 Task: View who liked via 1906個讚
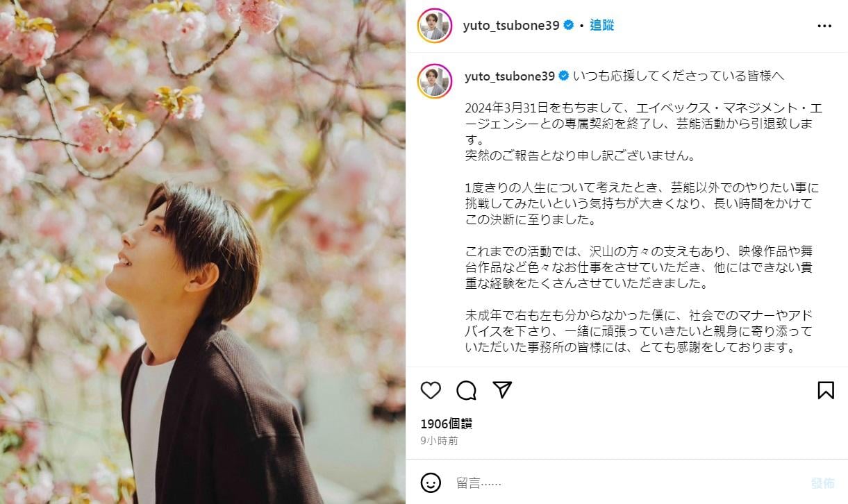tap(446, 423)
